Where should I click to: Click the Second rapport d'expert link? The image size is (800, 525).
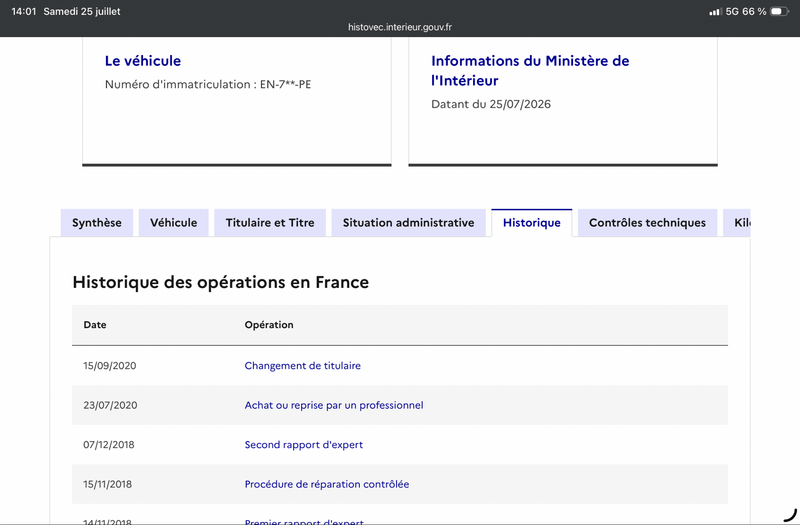[x=304, y=445]
